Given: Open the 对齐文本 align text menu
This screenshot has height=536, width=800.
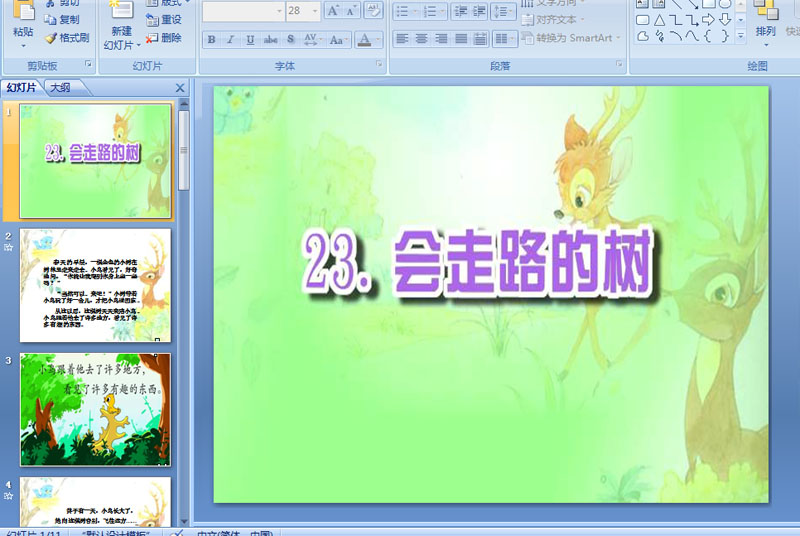Looking at the screenshot, I should pos(553,20).
